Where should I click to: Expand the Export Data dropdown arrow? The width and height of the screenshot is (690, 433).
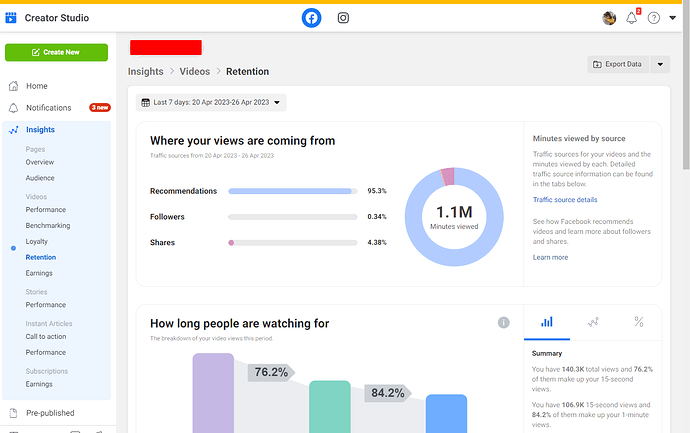coord(660,64)
